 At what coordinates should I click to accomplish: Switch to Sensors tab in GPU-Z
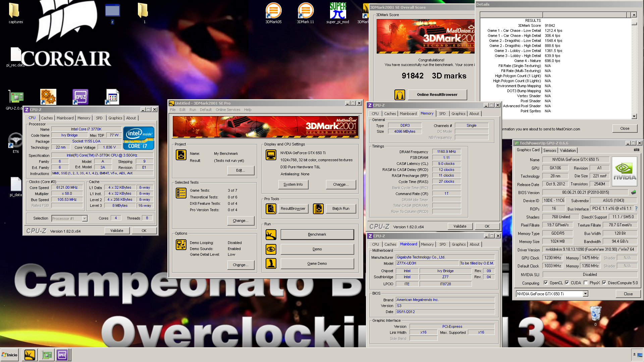(x=550, y=150)
